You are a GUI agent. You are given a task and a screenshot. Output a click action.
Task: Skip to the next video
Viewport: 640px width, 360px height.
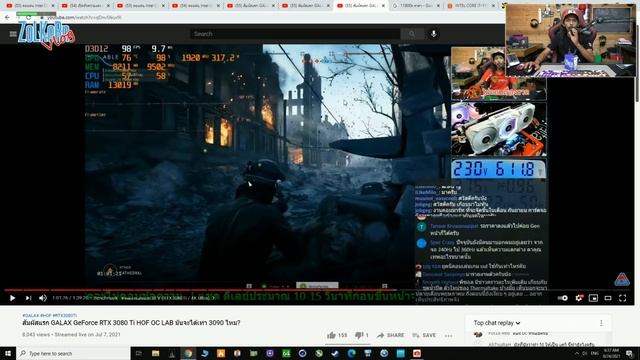pyautogui.click(x=28, y=298)
